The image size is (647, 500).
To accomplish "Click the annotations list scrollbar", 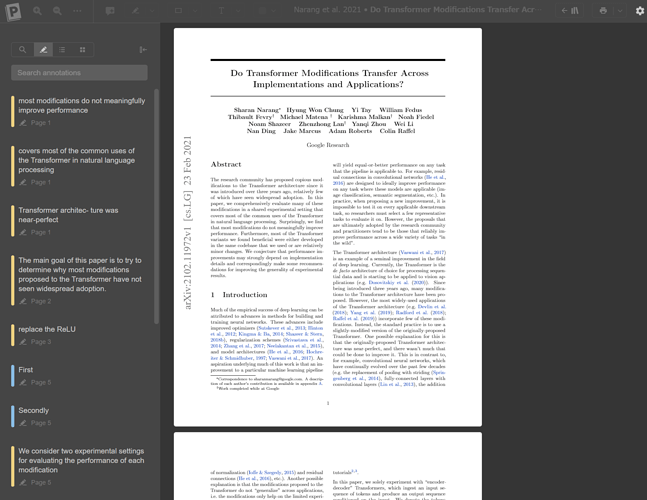I will click(156, 206).
